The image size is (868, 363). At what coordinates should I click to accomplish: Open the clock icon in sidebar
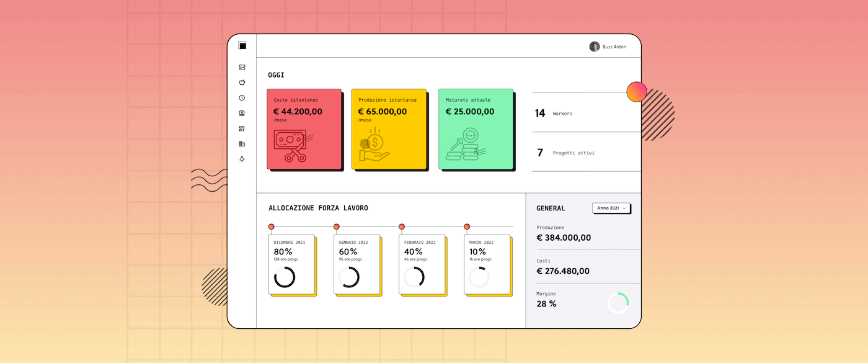(x=242, y=98)
